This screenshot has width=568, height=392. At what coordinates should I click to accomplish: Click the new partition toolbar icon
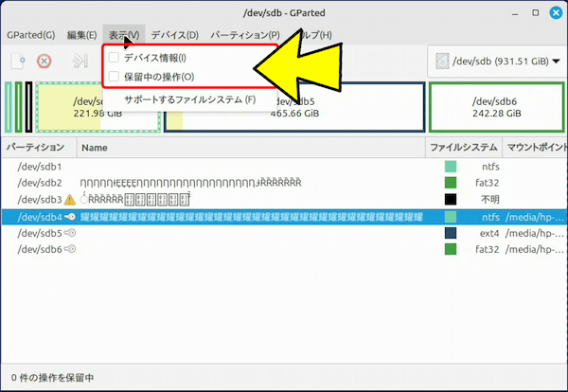tap(18, 61)
